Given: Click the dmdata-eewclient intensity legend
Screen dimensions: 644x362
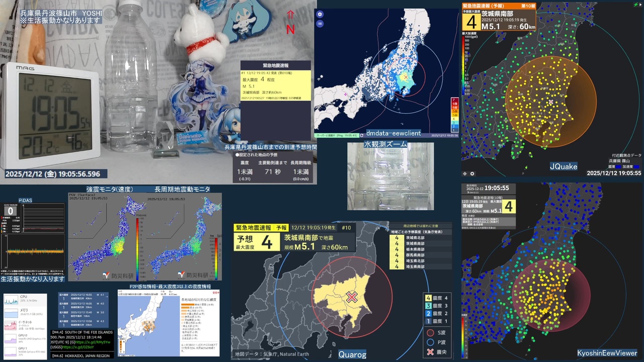Looking at the screenshot, I should coord(455,114).
